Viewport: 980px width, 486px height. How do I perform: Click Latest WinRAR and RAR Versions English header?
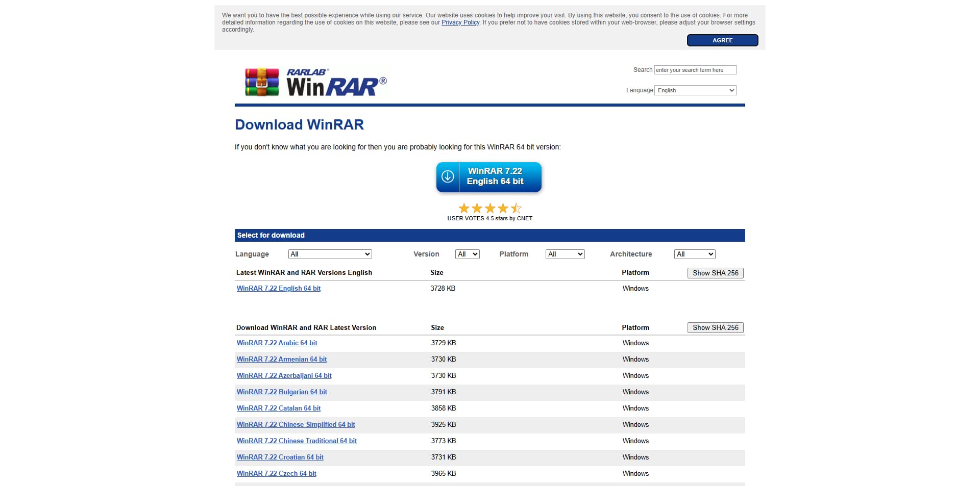(304, 272)
